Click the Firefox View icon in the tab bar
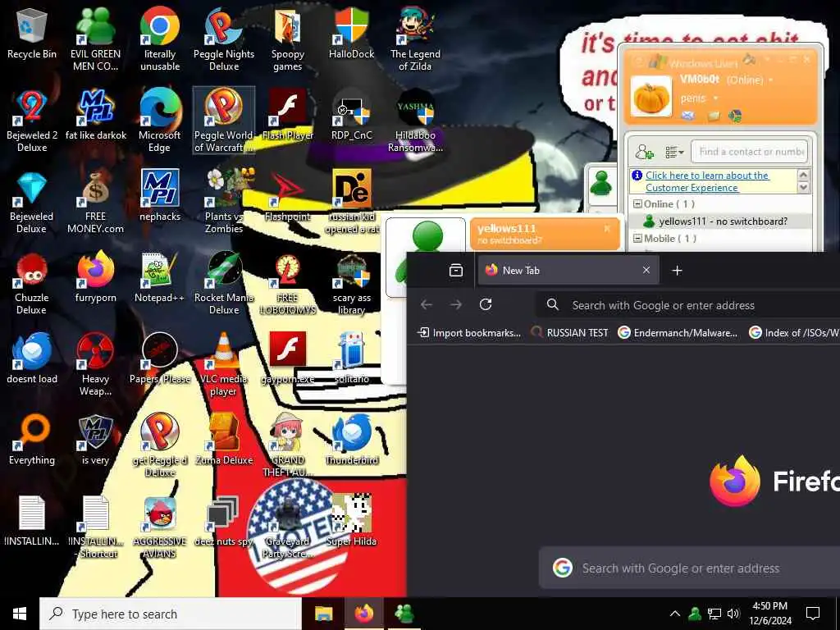 coord(456,271)
